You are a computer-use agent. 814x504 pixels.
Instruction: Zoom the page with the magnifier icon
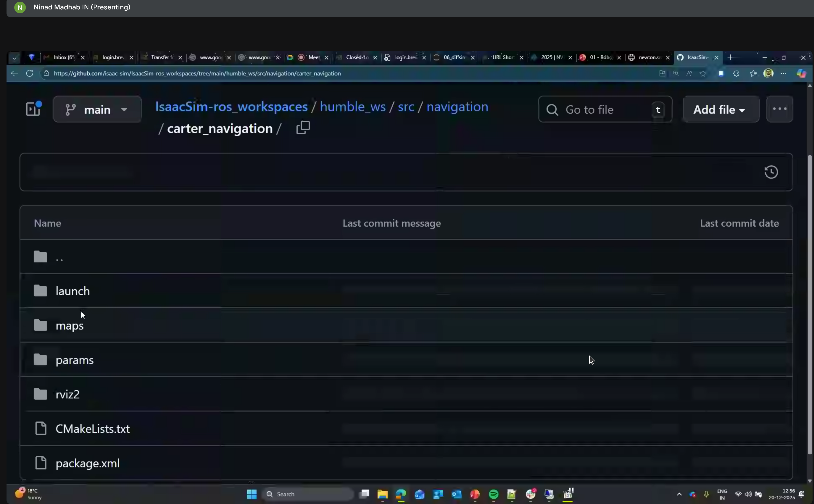(x=676, y=73)
